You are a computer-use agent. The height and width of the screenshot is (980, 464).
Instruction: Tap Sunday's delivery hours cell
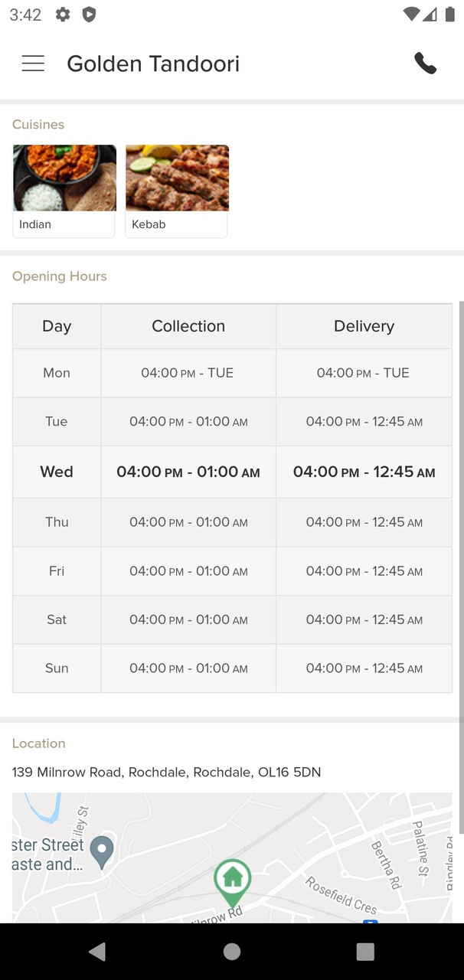pyautogui.click(x=364, y=668)
